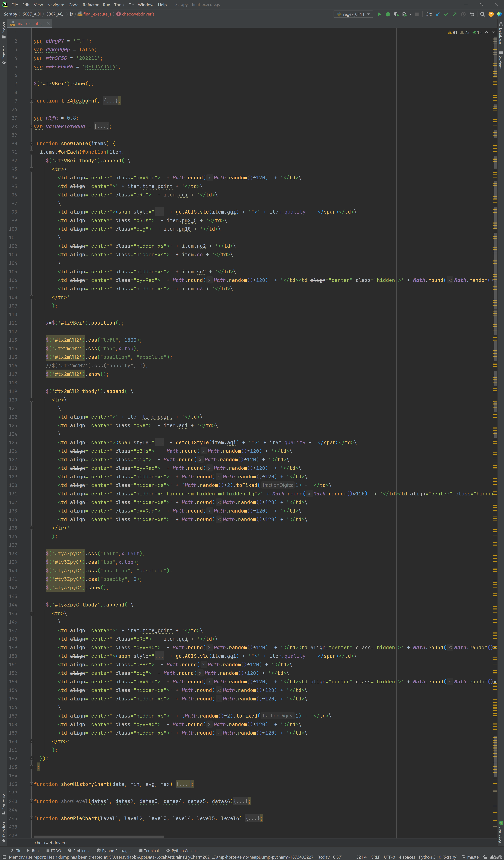This screenshot has width=504, height=860.
Task: Open the regex_0111 run configuration dropdown
Action: 353,14
